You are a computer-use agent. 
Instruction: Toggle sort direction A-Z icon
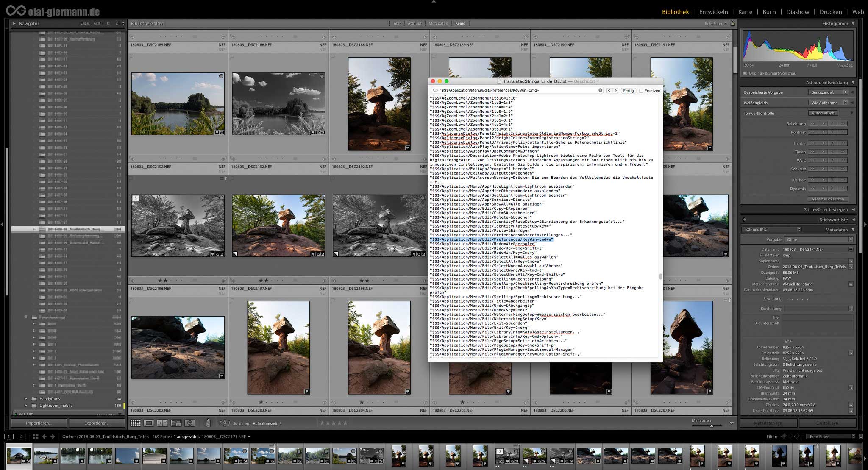coord(225,423)
